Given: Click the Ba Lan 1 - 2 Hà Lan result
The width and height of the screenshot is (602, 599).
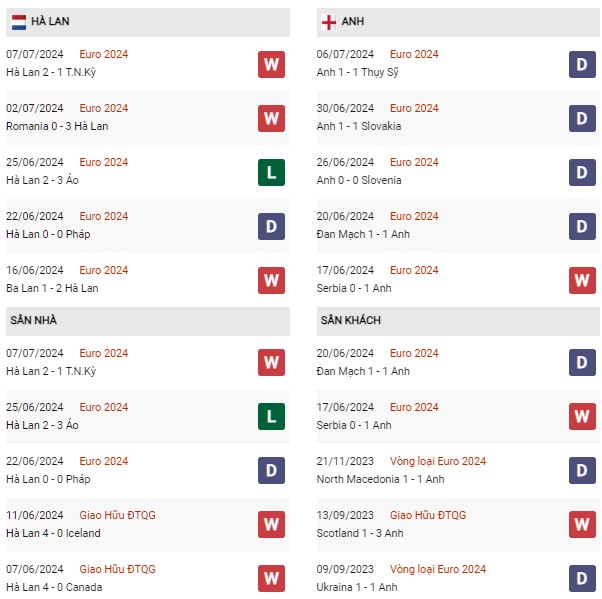Looking at the screenshot, I should (52, 288).
